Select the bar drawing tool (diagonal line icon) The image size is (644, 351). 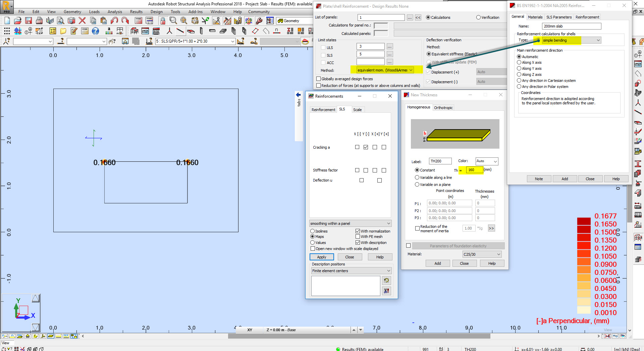[x=180, y=31]
